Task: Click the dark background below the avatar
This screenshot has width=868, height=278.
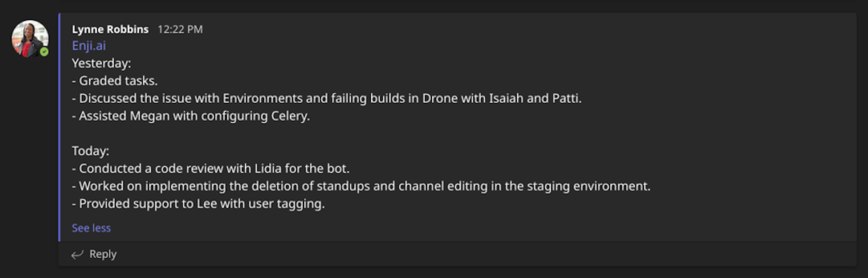Action: tap(29, 170)
